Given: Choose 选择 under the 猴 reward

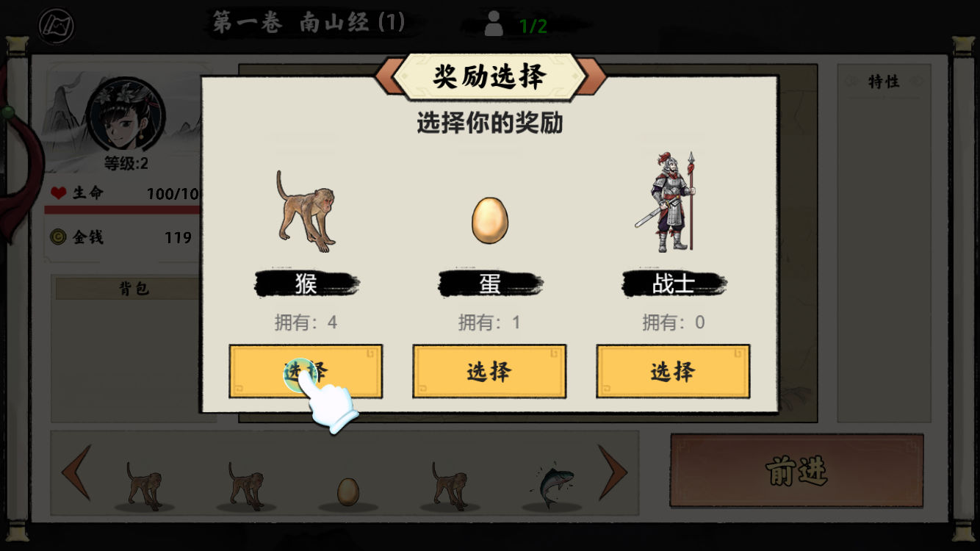Looking at the screenshot, I should tap(306, 371).
